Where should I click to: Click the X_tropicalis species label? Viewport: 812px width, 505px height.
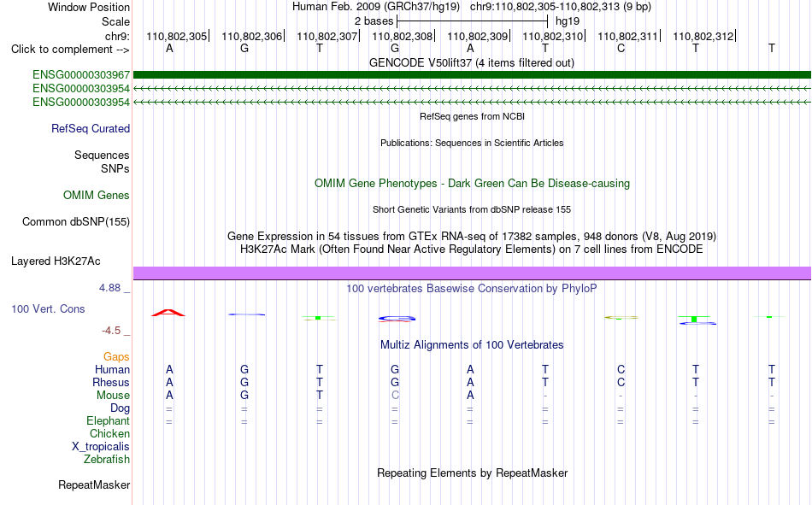pos(101,447)
